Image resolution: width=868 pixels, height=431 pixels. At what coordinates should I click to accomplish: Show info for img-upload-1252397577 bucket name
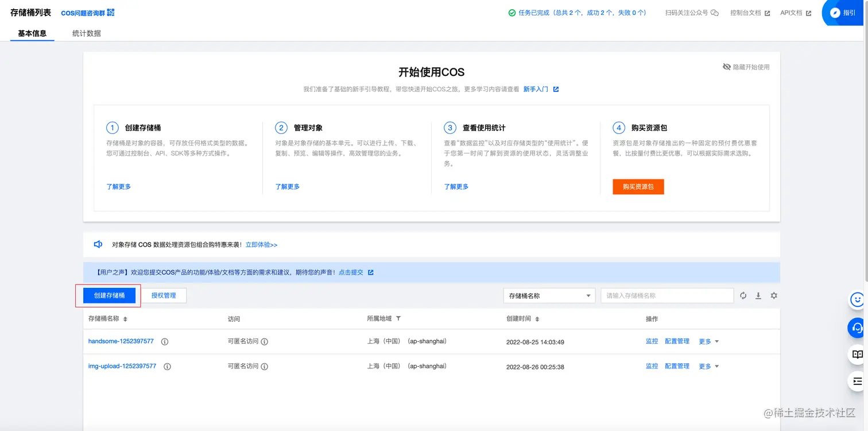tap(167, 366)
